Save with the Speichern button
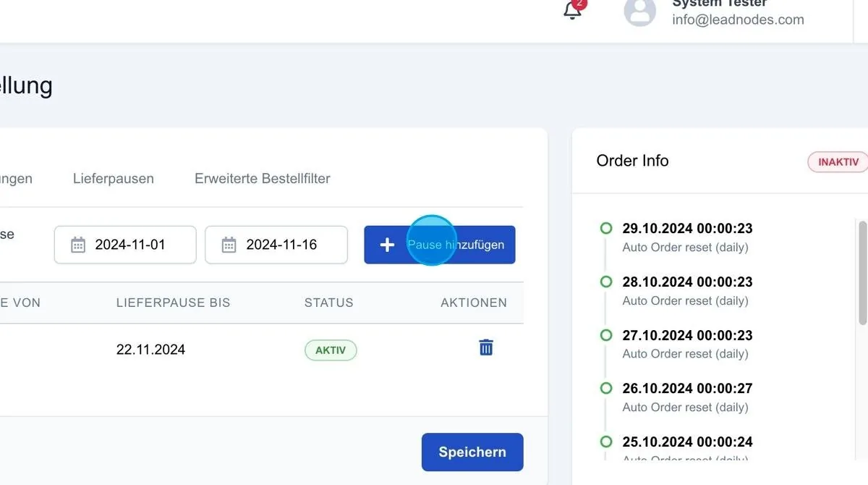868x485 pixels. click(472, 452)
